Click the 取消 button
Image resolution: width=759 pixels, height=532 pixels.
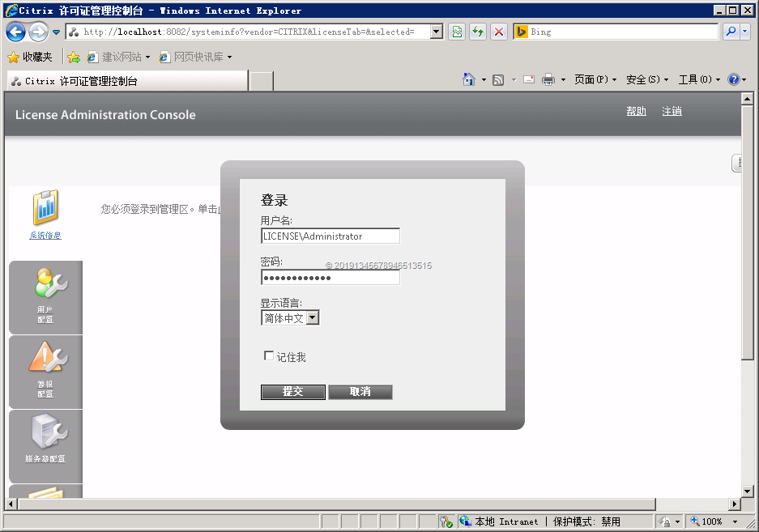[360, 392]
